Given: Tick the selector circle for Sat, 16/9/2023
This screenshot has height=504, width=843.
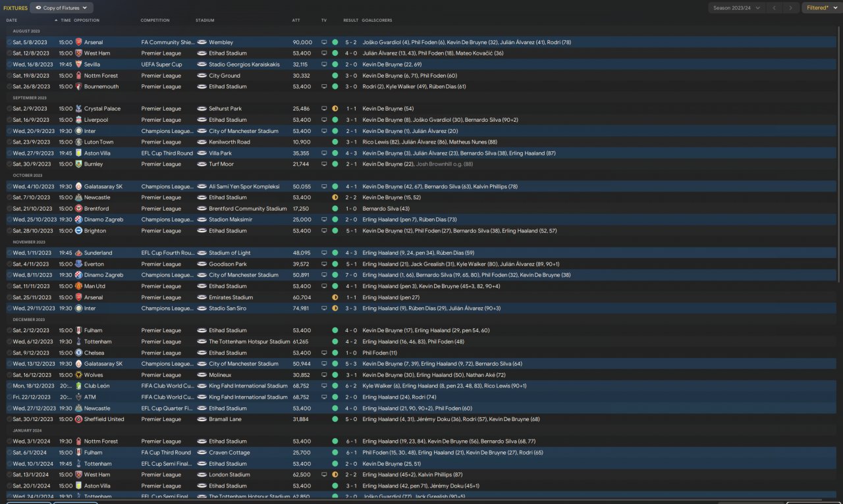Looking at the screenshot, I should (x=9, y=120).
